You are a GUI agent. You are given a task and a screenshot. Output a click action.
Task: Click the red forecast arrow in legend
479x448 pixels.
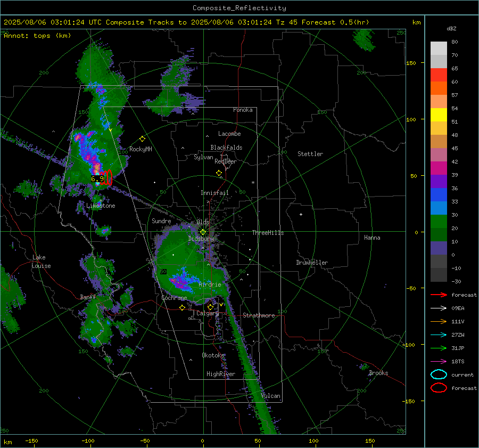point(439,295)
